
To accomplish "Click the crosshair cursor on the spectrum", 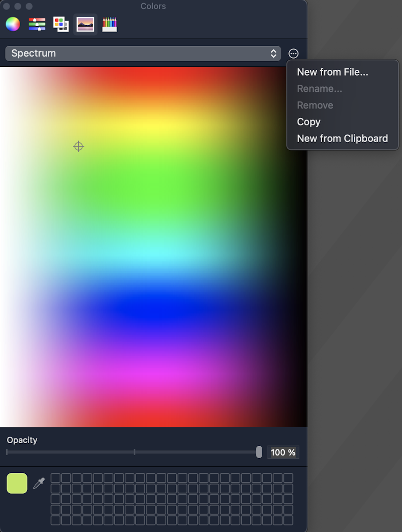I will [78, 146].
